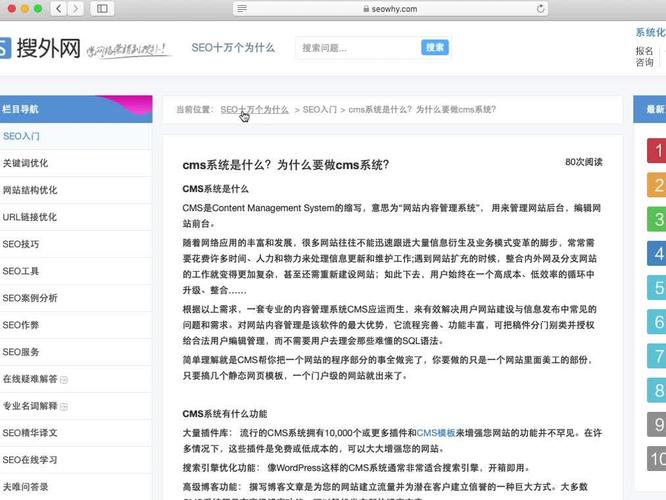The height and width of the screenshot is (500, 666).
Task: Go back with the Safari back arrow
Action: coord(59,8)
